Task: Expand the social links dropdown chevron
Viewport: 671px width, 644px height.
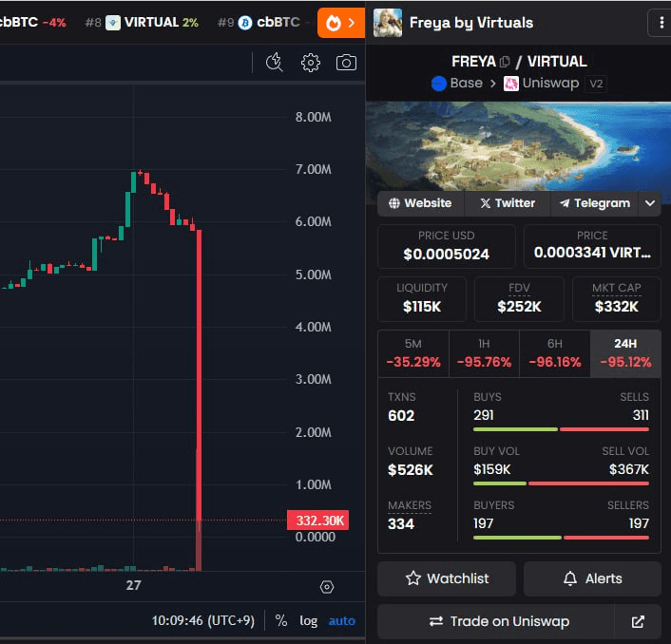Action: point(650,203)
